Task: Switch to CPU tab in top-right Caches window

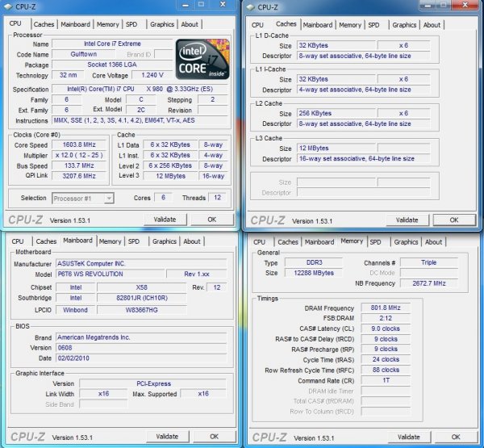Action: [257, 25]
